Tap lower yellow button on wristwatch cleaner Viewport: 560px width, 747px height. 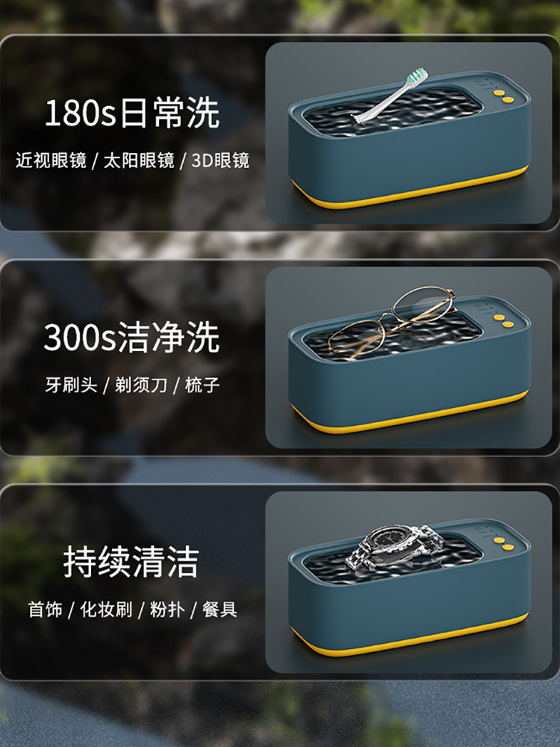[508, 548]
